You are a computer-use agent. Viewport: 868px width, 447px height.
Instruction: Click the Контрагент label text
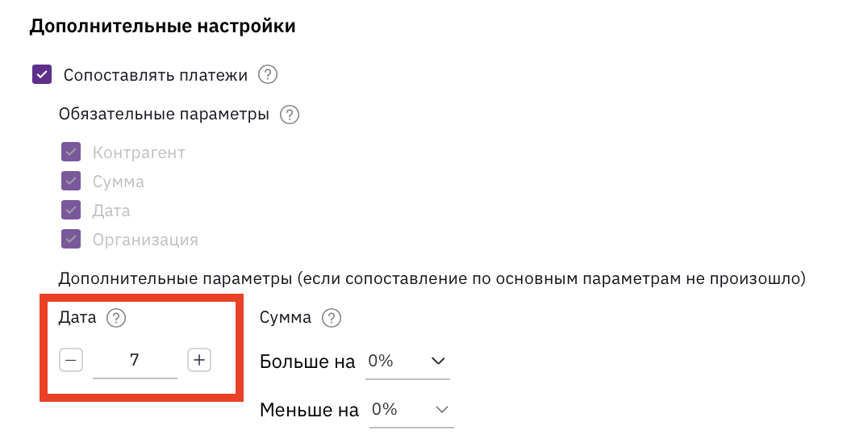[139, 152]
